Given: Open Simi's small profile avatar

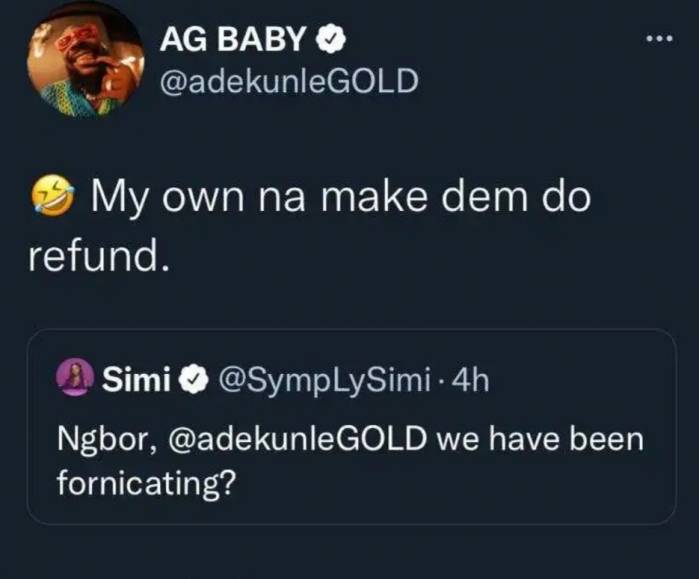Looking at the screenshot, I should [74, 379].
